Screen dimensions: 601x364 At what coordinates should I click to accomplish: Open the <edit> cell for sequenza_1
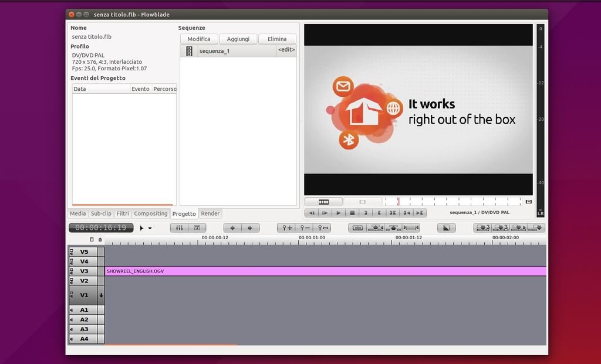[286, 50]
